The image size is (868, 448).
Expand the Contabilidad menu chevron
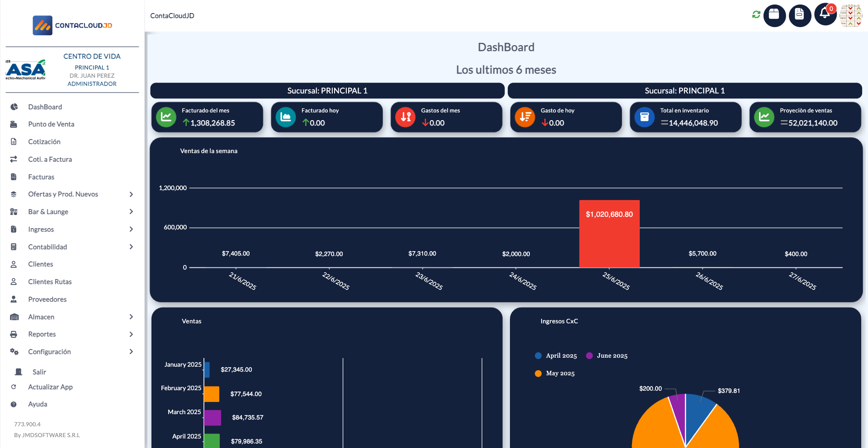pyautogui.click(x=131, y=247)
